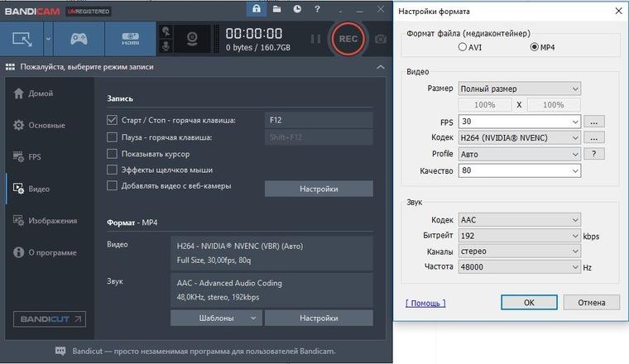
Task: Click the pause recording button
Action: coord(315,39)
